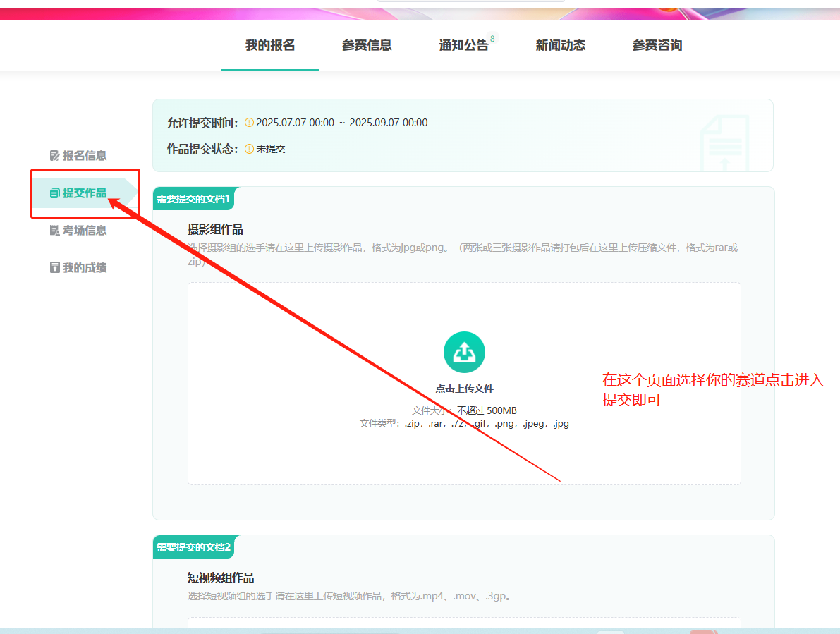840x634 pixels.
Task: Click the 需要提交的文档2 section label
Action: coord(193,547)
